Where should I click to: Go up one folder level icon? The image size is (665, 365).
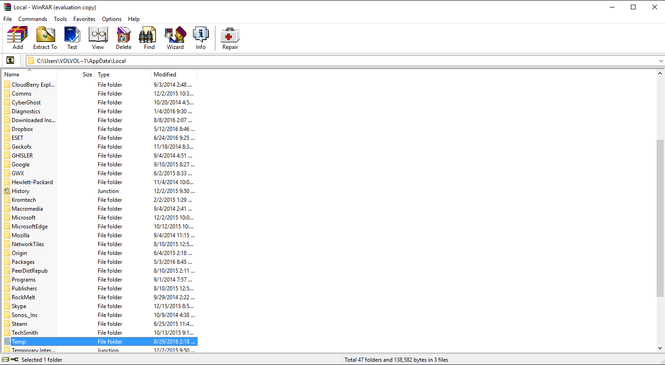click(10, 61)
